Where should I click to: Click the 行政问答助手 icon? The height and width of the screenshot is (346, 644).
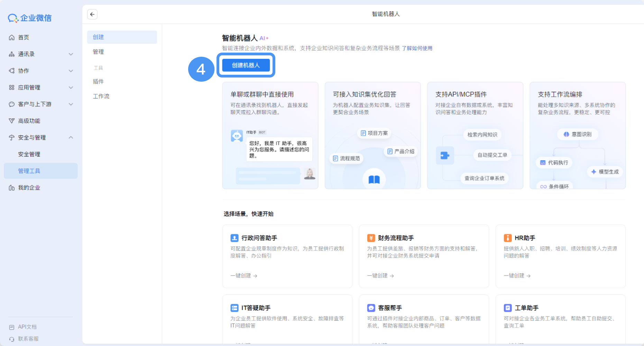click(234, 238)
